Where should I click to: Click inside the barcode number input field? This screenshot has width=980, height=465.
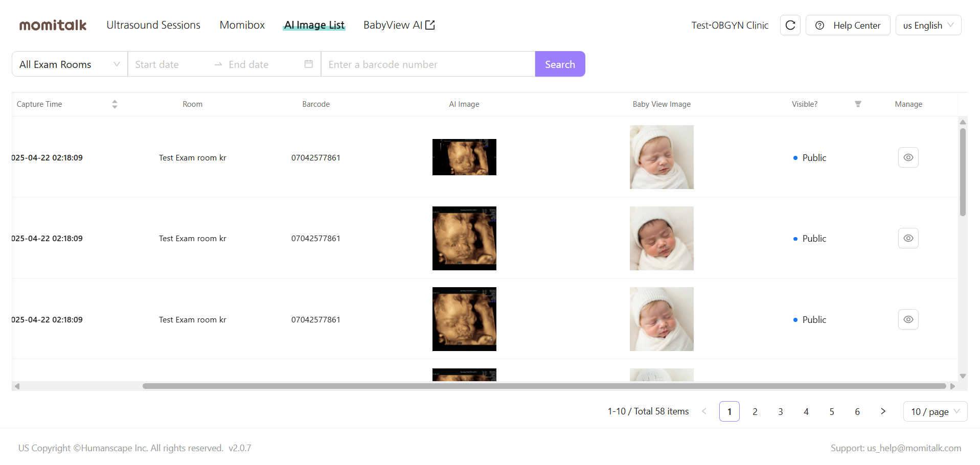tap(428, 64)
